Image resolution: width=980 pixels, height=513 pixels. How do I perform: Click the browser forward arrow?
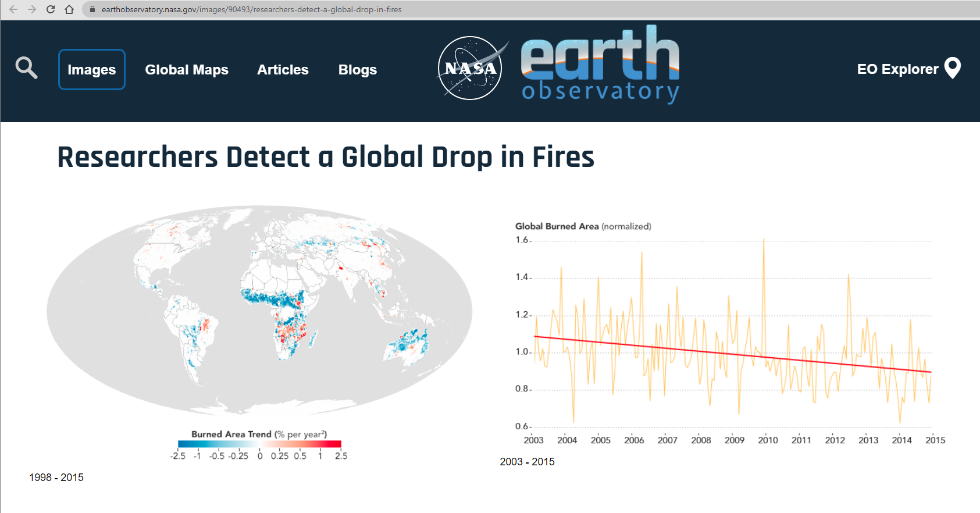(x=32, y=9)
